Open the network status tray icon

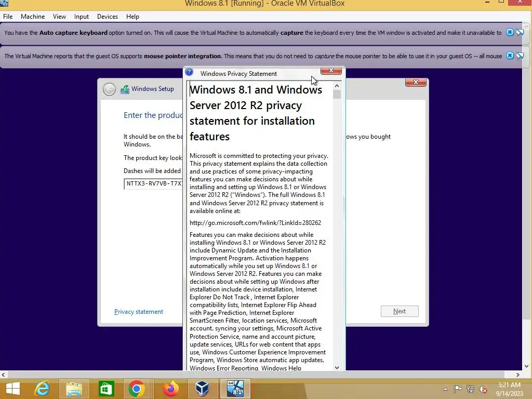[471, 389]
